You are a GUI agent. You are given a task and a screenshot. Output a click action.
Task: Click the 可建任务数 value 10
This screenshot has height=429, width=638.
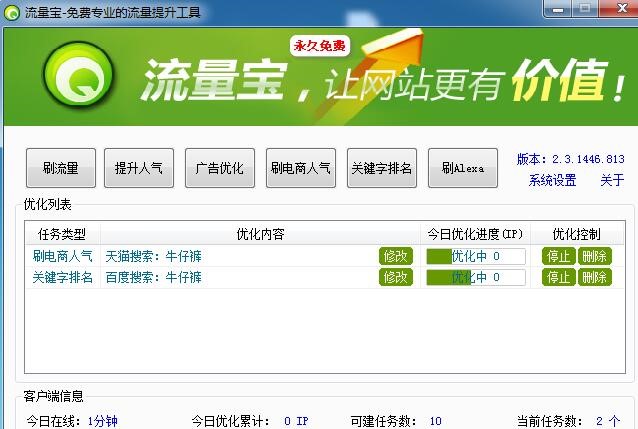tap(436, 421)
